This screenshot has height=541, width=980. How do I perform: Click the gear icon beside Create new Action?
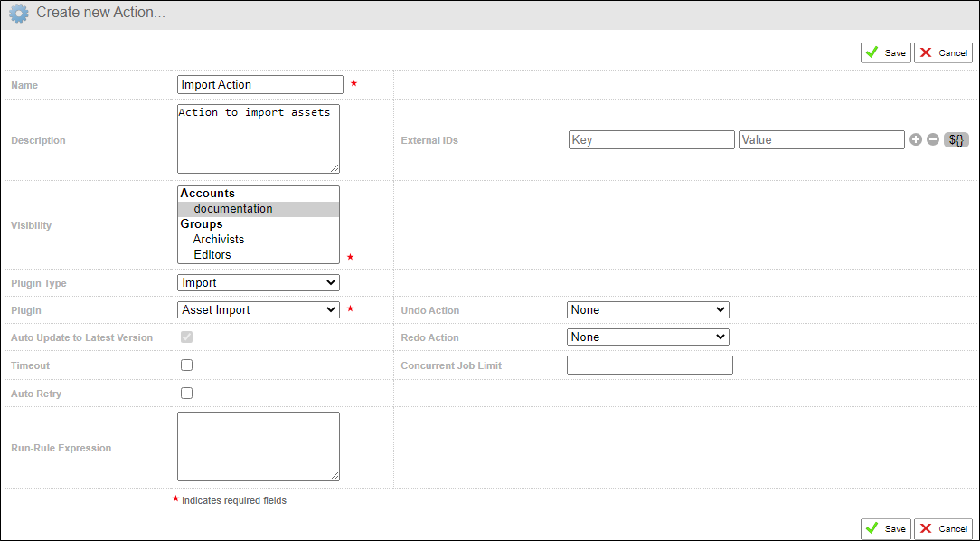[x=19, y=13]
